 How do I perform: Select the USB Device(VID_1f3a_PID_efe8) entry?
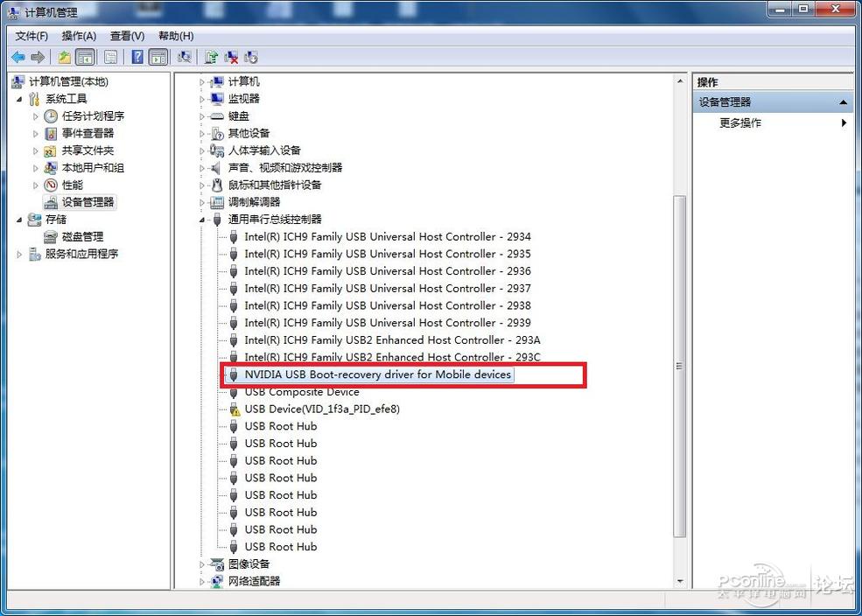coord(324,409)
